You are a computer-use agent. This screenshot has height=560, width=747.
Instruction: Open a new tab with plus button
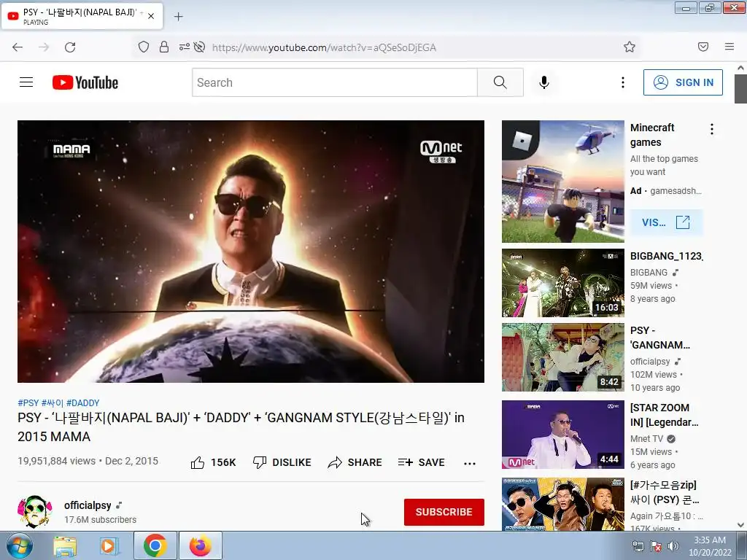tap(178, 17)
